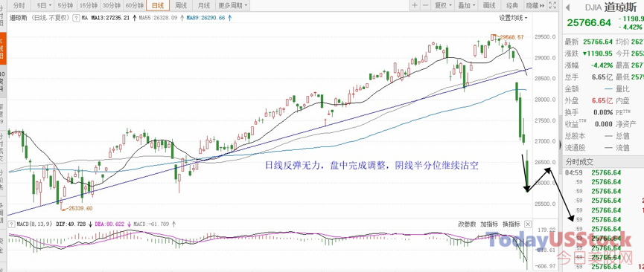Expand the 更多周期 dropdown

click(x=233, y=5)
